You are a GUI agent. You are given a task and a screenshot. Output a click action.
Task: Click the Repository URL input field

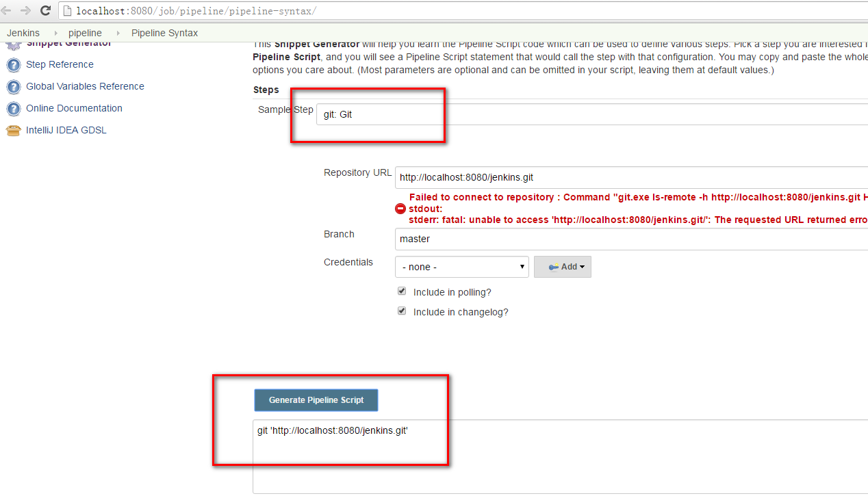[631, 177]
